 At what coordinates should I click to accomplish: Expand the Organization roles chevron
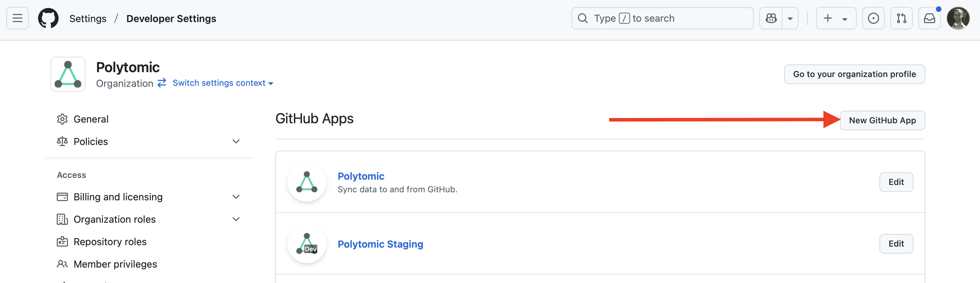236,220
